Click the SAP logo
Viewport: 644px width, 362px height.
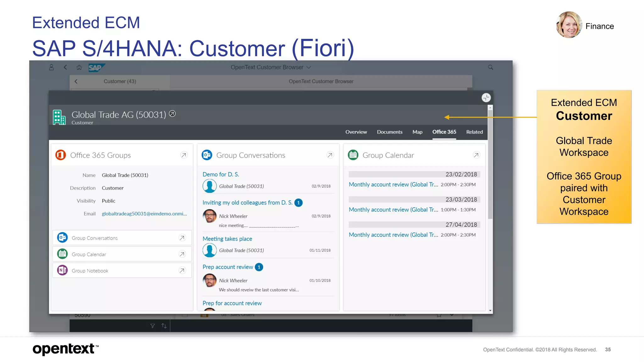[x=96, y=68]
